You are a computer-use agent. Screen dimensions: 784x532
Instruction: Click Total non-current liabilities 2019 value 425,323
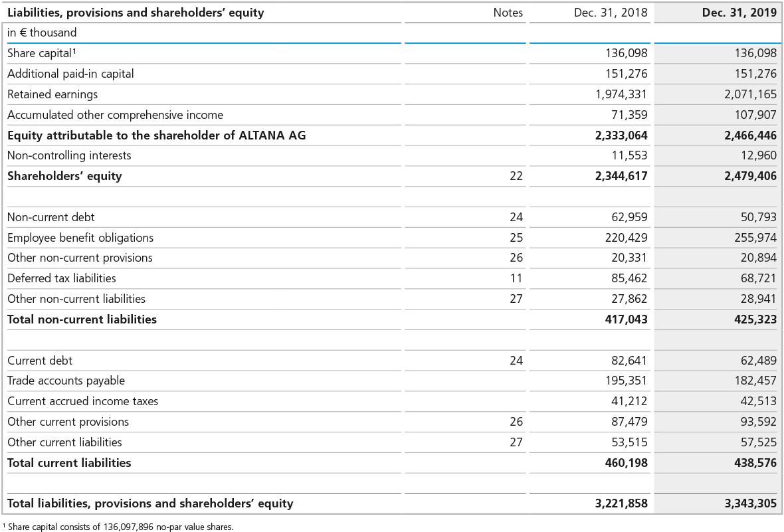(751, 319)
